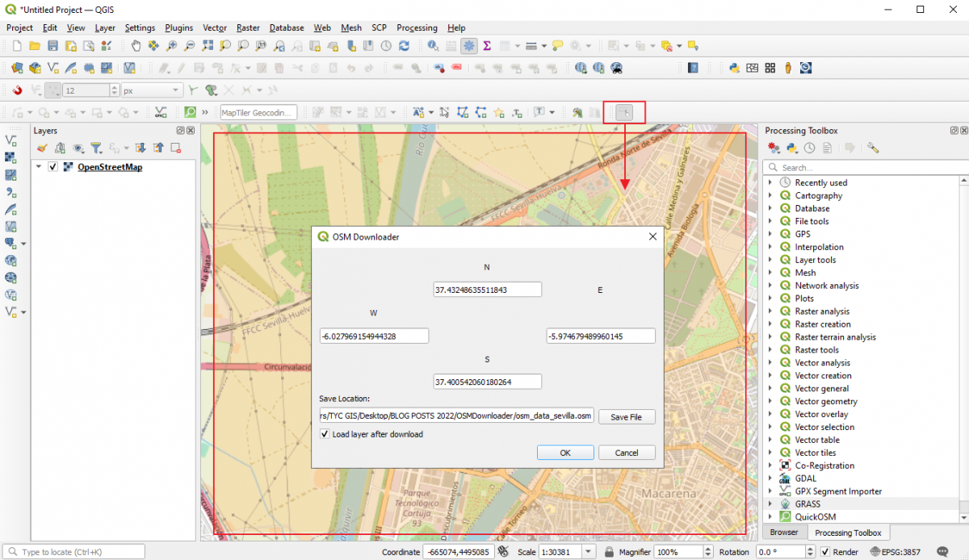This screenshot has width=969, height=560.
Task: Open a new project with the New icon
Action: [15, 46]
